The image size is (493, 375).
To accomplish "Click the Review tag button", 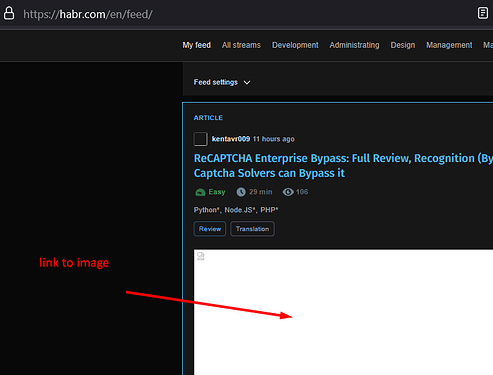I will point(210,229).
